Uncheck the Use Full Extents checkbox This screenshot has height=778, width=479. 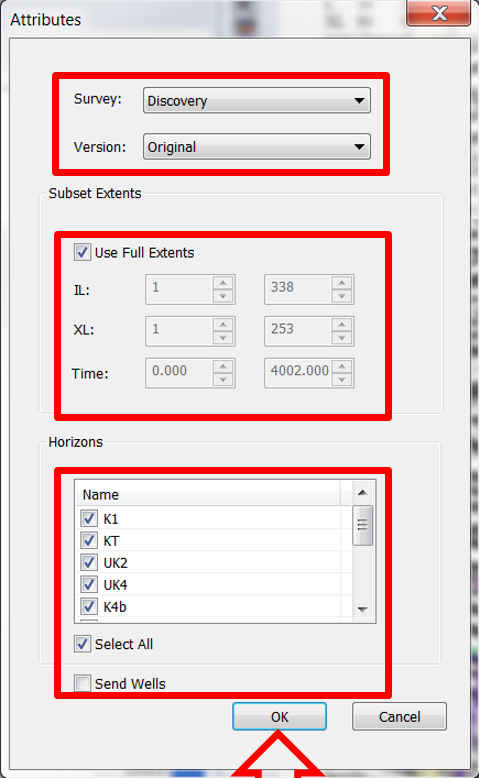(82, 252)
